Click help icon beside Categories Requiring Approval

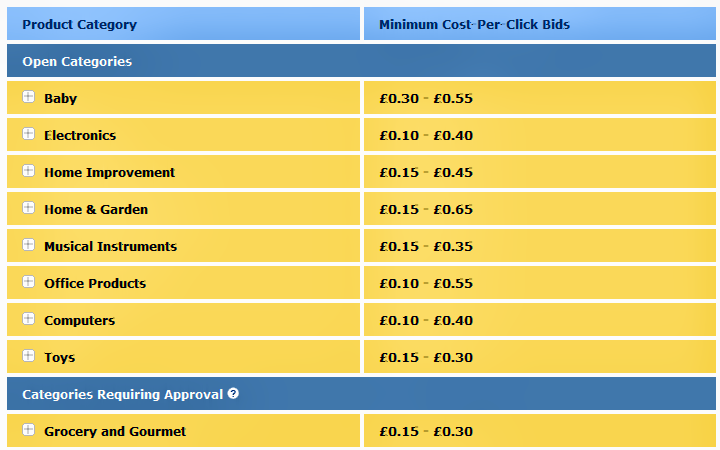click(x=233, y=393)
